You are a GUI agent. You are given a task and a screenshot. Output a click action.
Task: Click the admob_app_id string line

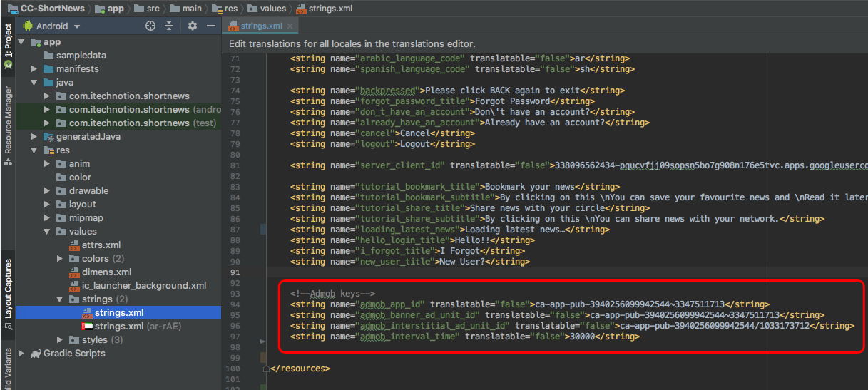[529, 304]
